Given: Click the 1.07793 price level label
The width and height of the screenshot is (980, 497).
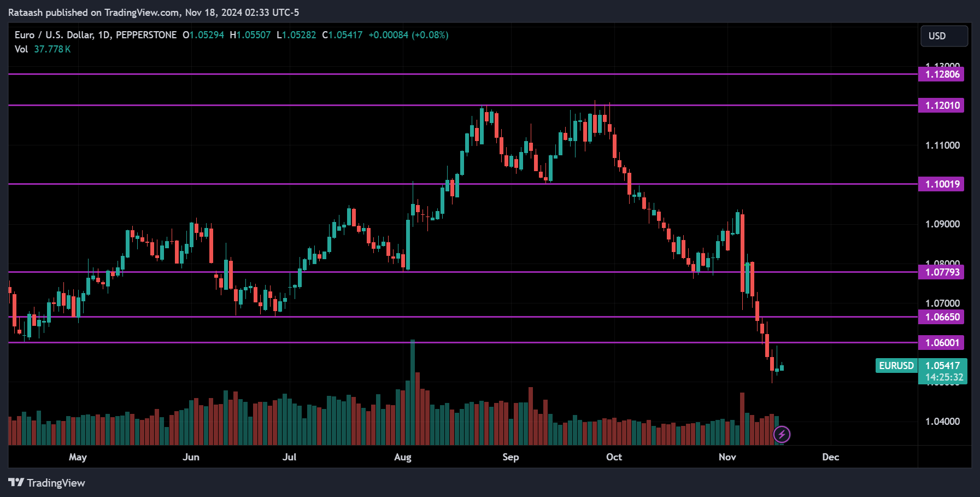Looking at the screenshot, I should click(x=941, y=272).
